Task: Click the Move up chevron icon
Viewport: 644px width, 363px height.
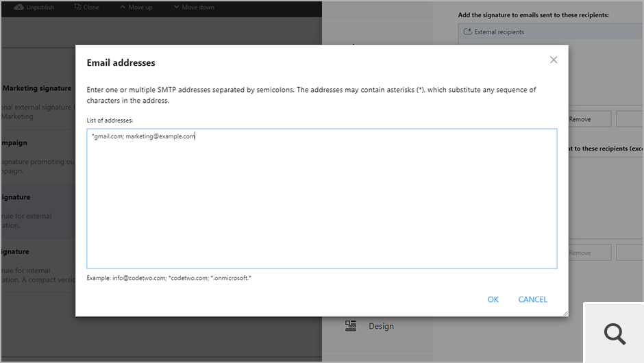Action: coord(123,7)
